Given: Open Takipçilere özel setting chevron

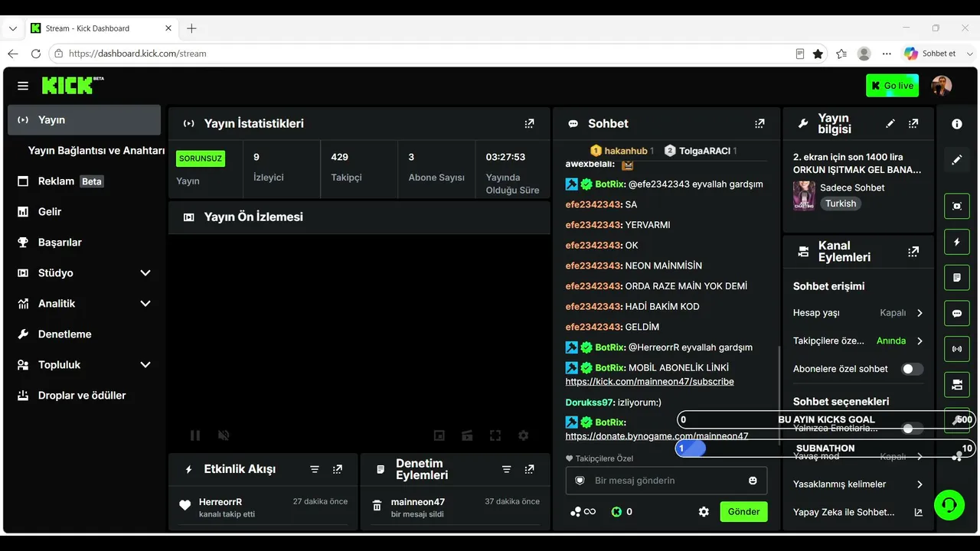Looking at the screenshot, I should tap(920, 341).
